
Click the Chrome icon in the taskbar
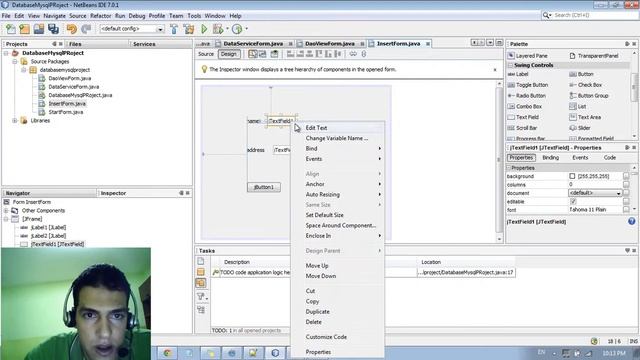tap(167, 353)
